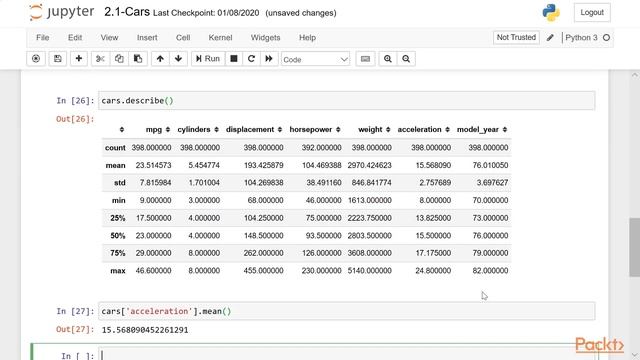Click the min row label
Screen dimensions: 640x360
point(118,200)
